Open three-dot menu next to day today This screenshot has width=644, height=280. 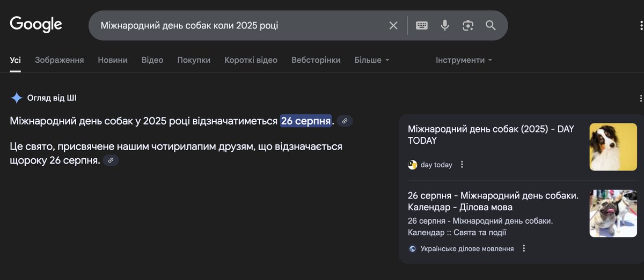[462, 165]
